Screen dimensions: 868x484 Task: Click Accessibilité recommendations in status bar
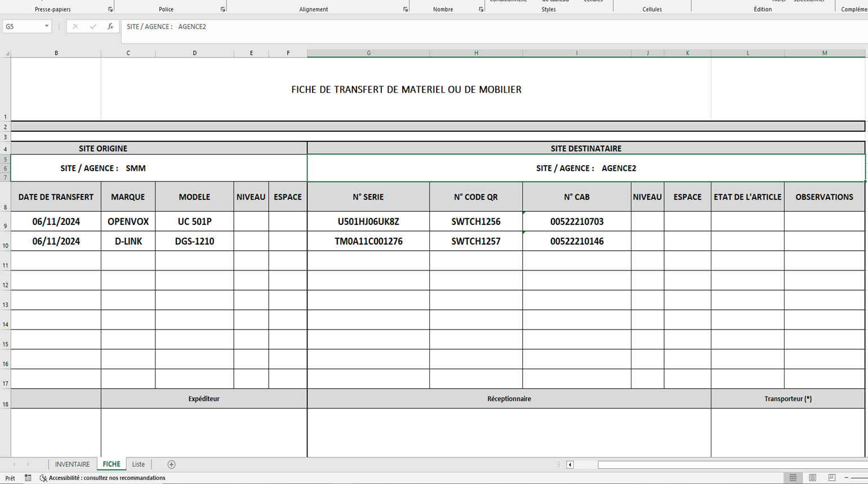pyautogui.click(x=106, y=478)
